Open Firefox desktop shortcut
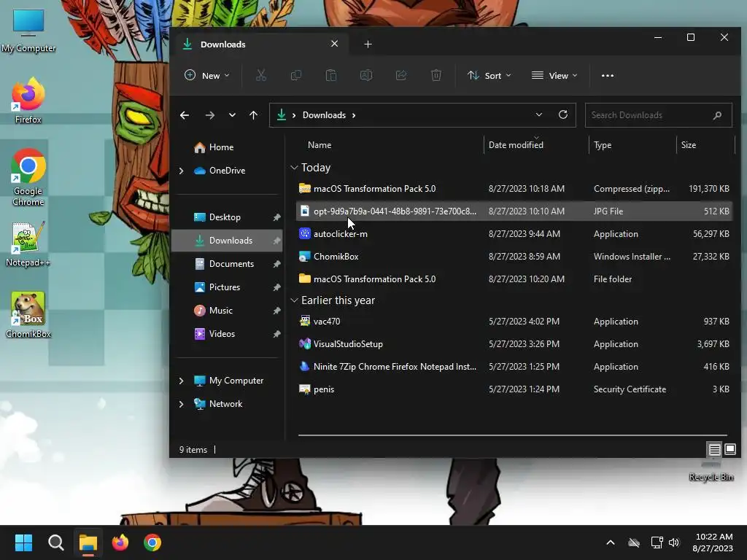This screenshot has width=747, height=560. pos(28,101)
